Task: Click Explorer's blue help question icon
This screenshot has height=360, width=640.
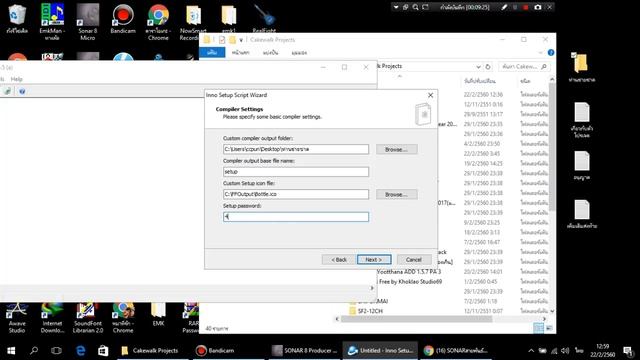Action: (x=551, y=53)
